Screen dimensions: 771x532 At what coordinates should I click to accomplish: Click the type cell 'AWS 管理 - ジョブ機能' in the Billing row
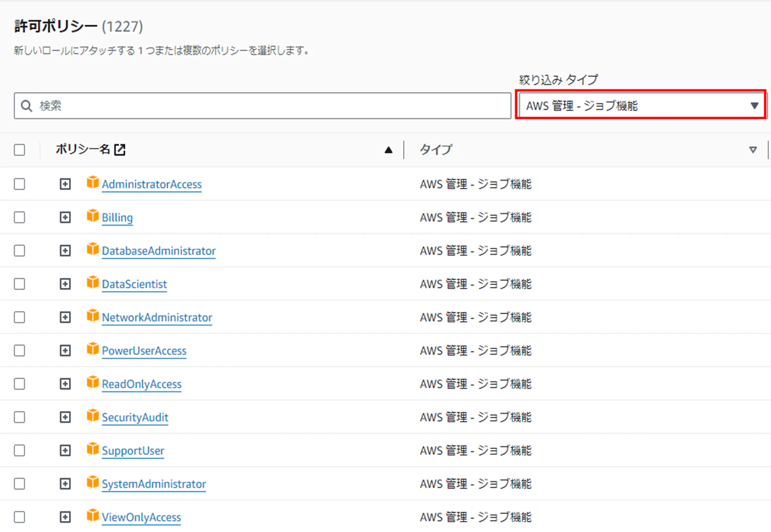pyautogui.click(x=476, y=217)
